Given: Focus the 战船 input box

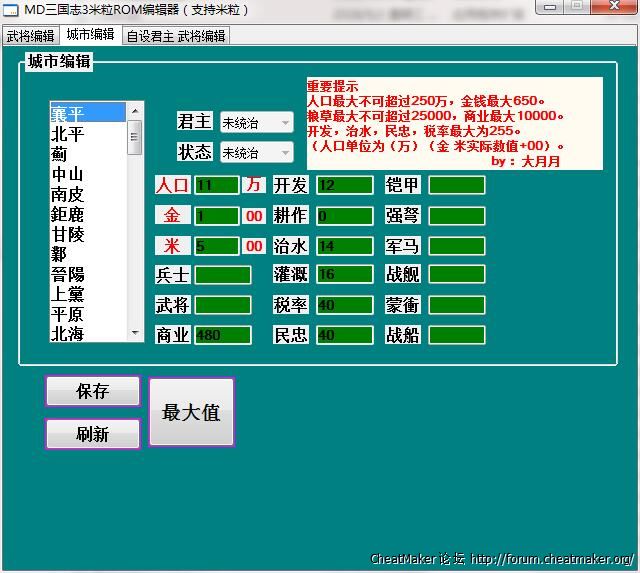Looking at the screenshot, I should [457, 335].
